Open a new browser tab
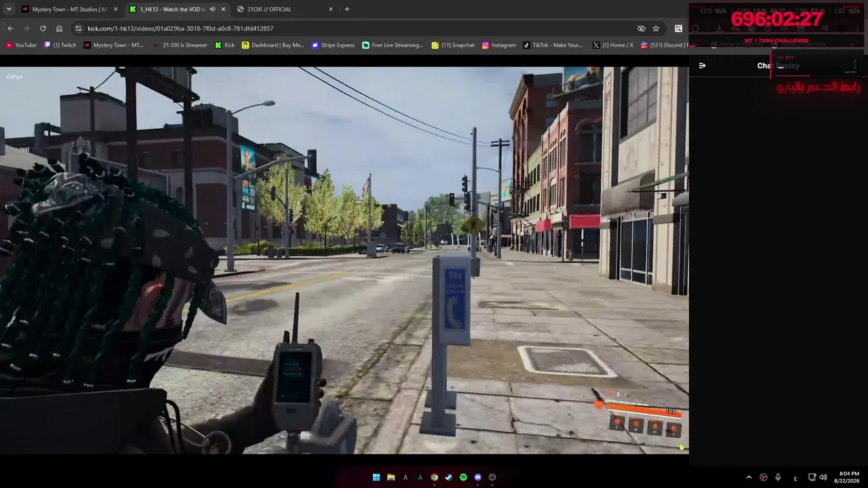The image size is (868, 488). (347, 9)
